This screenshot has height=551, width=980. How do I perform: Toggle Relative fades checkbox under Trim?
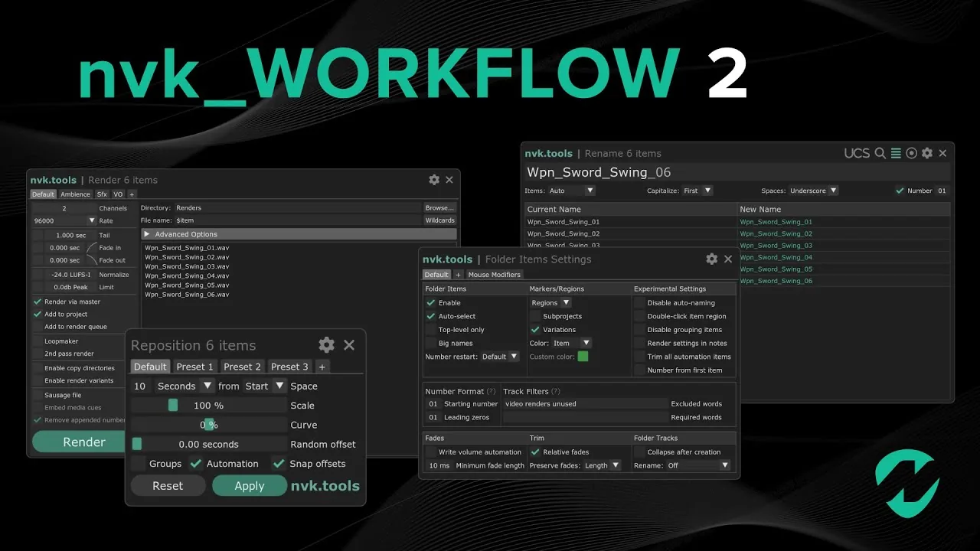(535, 452)
